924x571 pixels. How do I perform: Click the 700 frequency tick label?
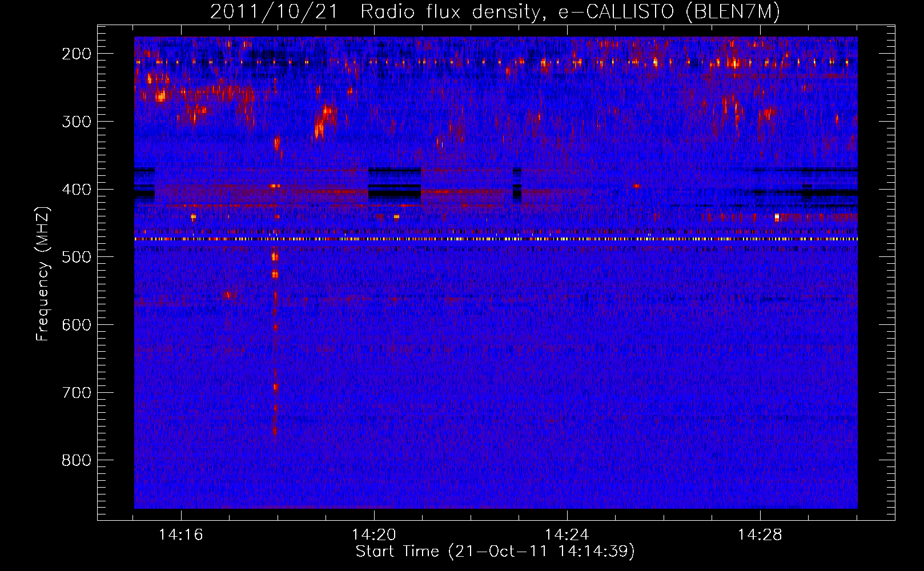(77, 393)
